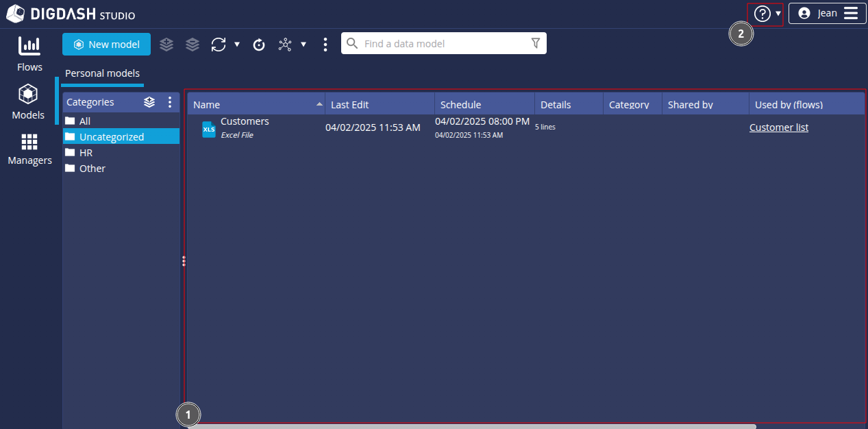Open the Jean user menu

827,13
